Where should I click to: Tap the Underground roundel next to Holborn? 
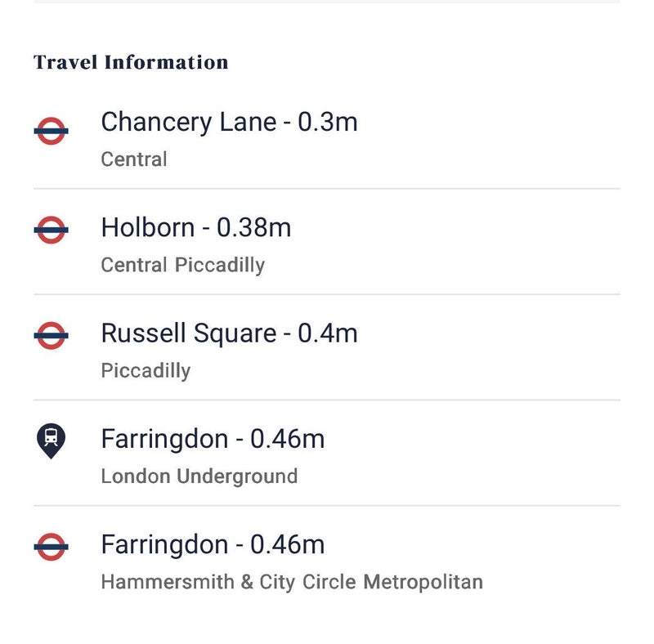point(51,230)
